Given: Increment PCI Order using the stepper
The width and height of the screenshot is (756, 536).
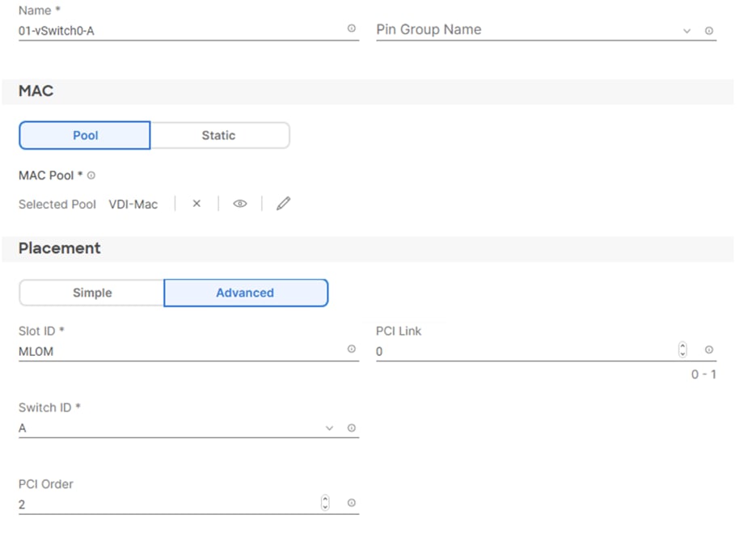Looking at the screenshot, I should click(323, 499).
